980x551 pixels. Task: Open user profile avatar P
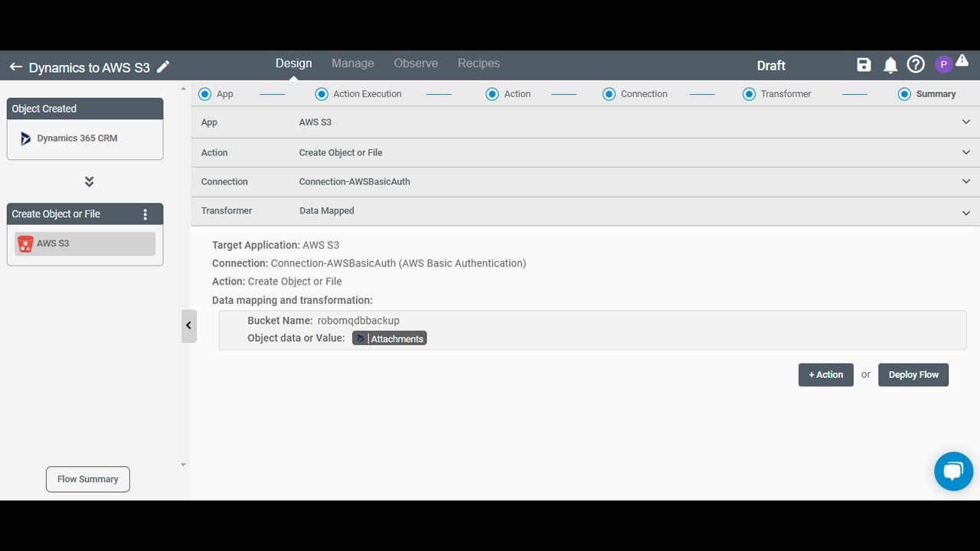[943, 65]
